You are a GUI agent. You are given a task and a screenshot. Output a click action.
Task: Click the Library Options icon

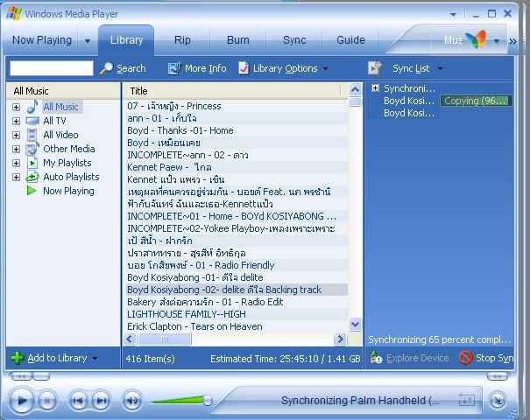pyautogui.click(x=244, y=68)
